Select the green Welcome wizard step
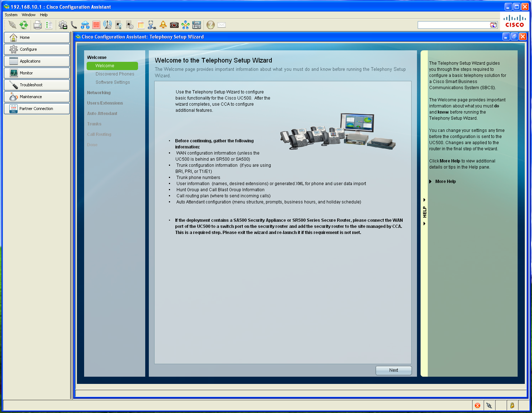Screen dimensions: 532x413 pos(112,66)
